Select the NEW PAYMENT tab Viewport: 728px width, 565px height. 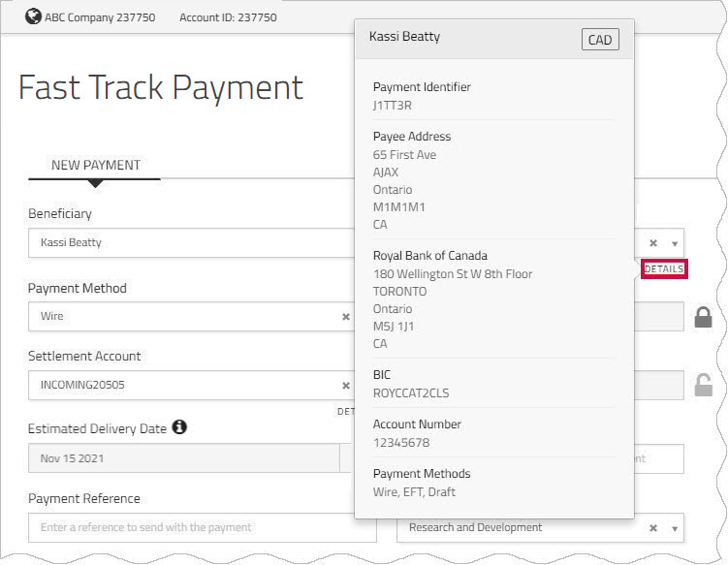coord(95,166)
